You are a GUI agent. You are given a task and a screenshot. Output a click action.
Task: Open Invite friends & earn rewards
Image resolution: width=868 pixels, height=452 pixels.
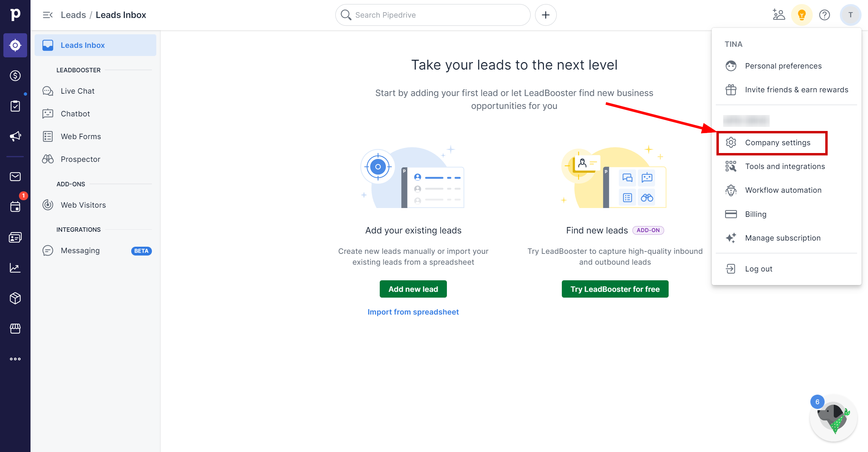click(x=786, y=90)
